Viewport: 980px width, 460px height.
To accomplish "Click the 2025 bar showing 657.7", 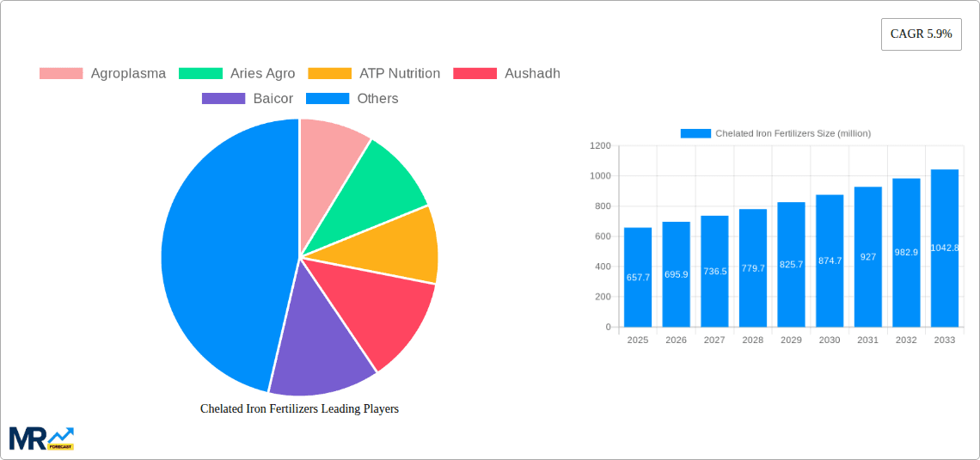I will pyautogui.click(x=638, y=277).
